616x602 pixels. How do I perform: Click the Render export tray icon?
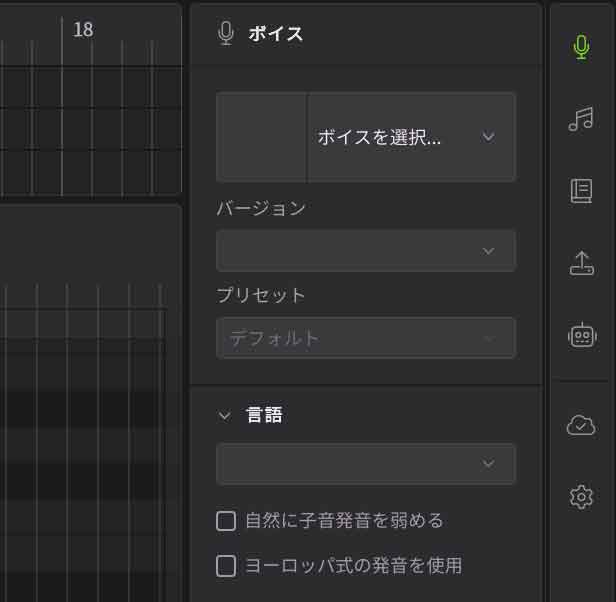click(x=581, y=263)
